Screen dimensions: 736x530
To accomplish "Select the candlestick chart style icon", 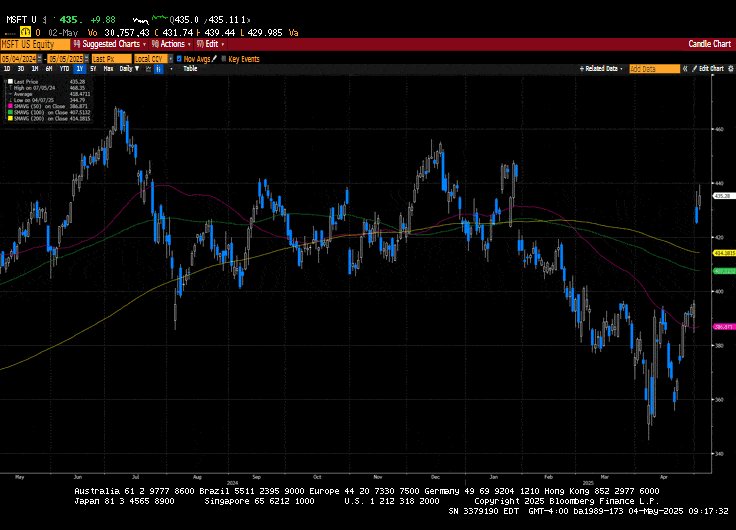I will (158, 69).
